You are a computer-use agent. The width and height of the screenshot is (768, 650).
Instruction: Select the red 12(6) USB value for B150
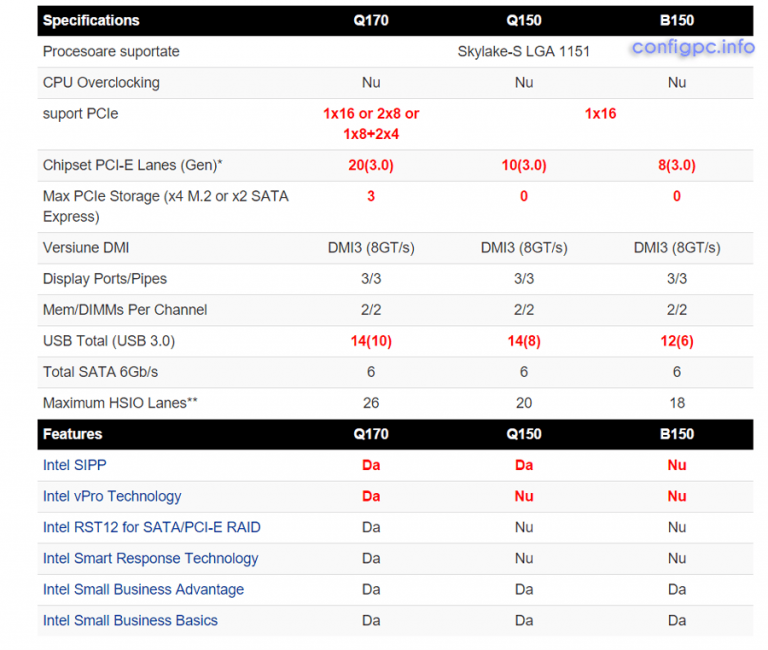point(677,341)
